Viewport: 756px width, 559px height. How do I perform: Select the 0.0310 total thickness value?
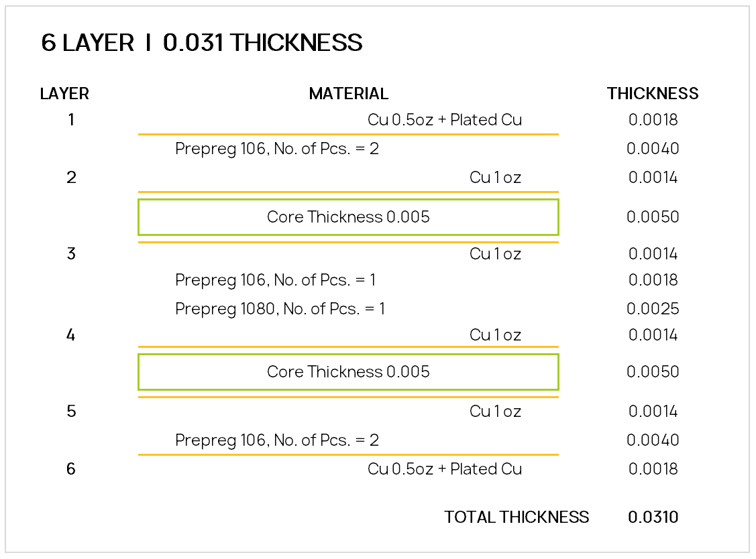coord(653,517)
